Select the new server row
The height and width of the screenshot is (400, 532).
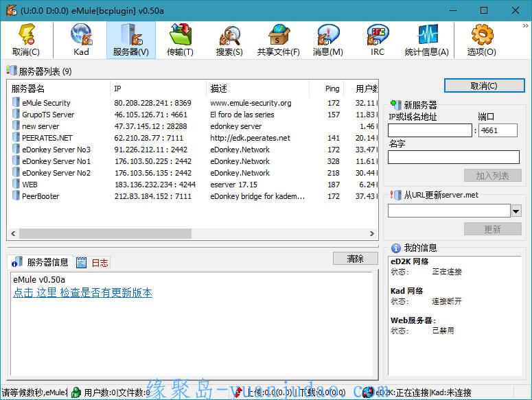(x=192, y=126)
